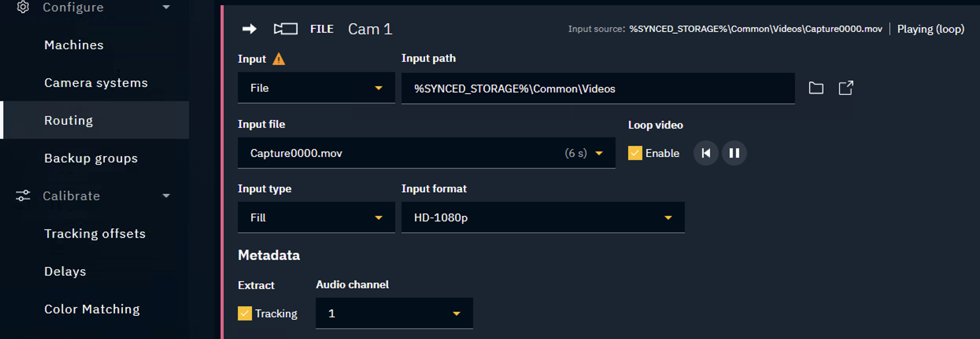The height and width of the screenshot is (339, 980).
Task: Click the Configure gear icon
Action: click(23, 7)
